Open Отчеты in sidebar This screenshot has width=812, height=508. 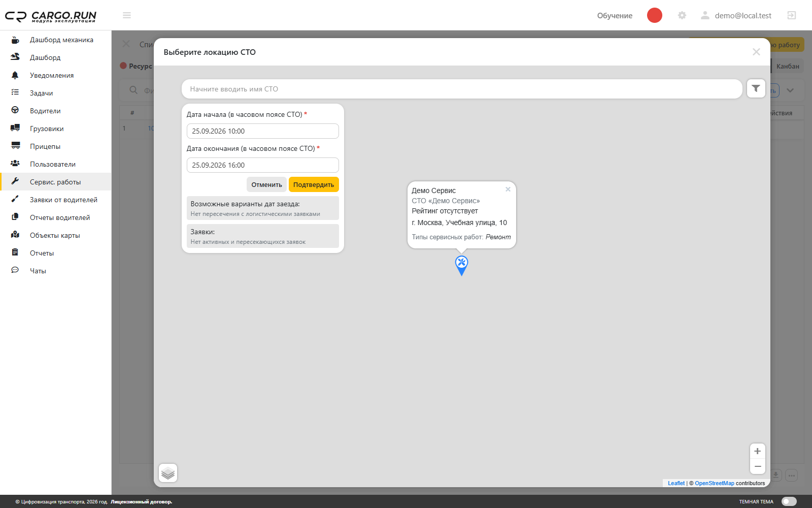[56, 253]
